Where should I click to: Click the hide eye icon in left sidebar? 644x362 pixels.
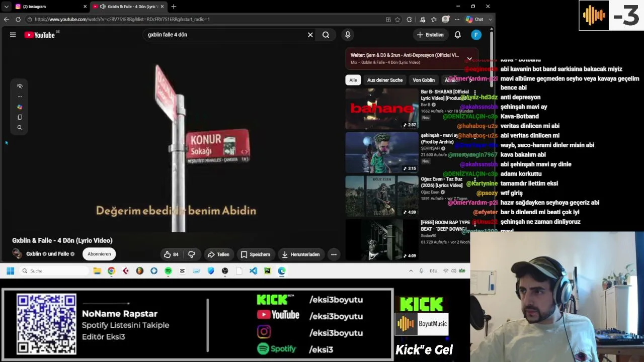[20, 86]
